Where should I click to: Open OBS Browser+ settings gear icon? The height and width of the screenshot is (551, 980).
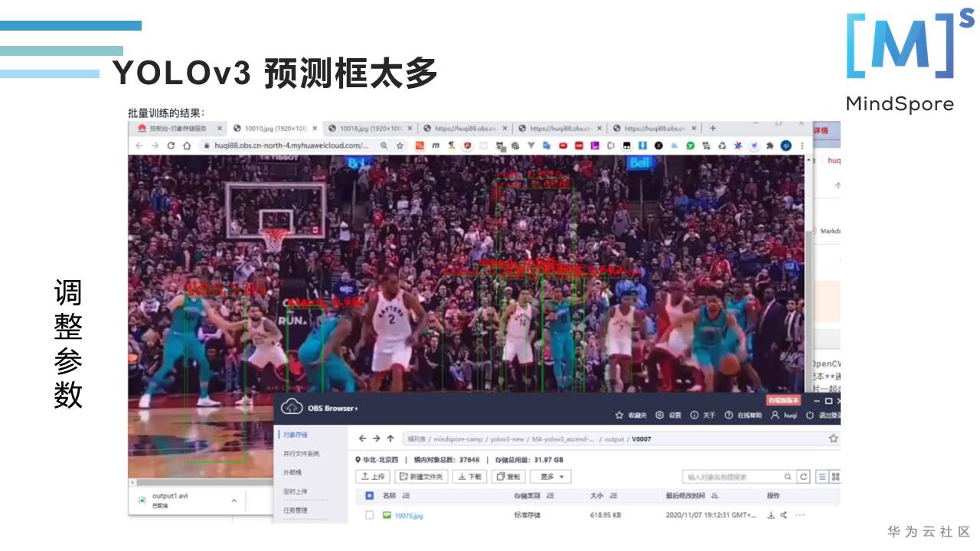click(659, 415)
